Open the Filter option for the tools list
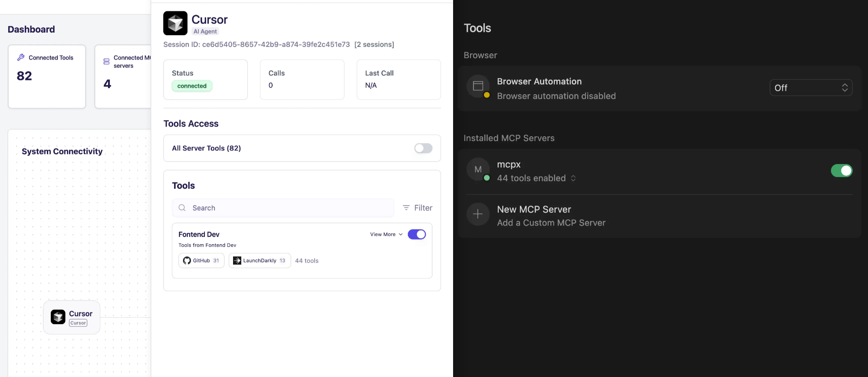The width and height of the screenshot is (868, 377). pyautogui.click(x=418, y=208)
